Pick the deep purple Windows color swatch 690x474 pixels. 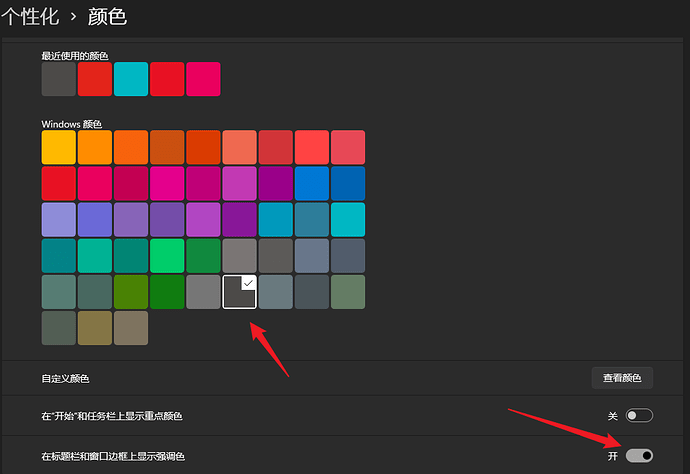point(239,220)
